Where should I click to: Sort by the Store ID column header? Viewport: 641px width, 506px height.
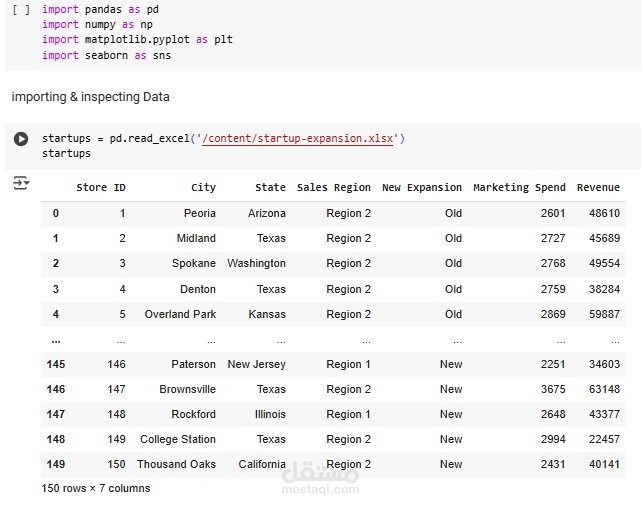tap(101, 188)
